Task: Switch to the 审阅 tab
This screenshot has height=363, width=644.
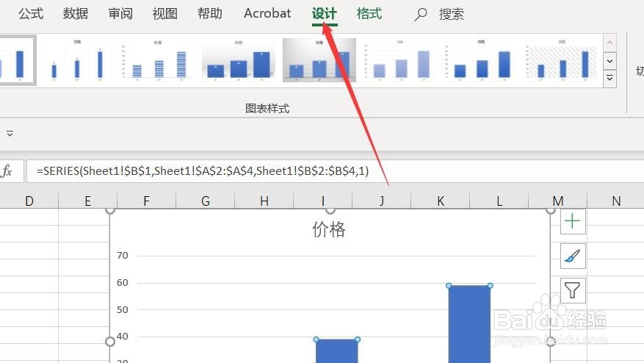Action: 120,13
